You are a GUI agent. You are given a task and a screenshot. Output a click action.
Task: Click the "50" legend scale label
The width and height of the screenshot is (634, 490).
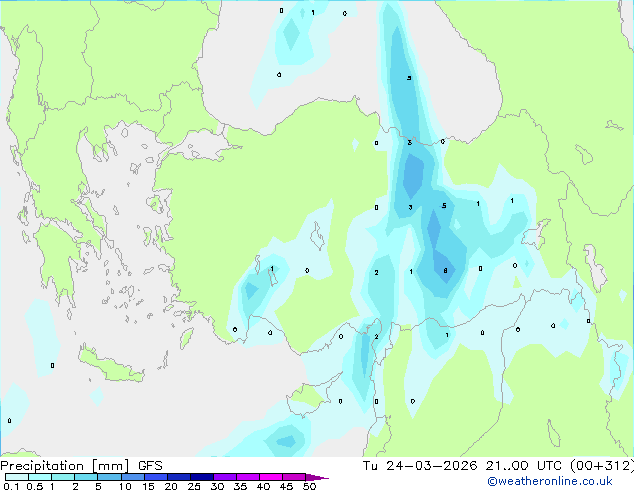[309, 486]
